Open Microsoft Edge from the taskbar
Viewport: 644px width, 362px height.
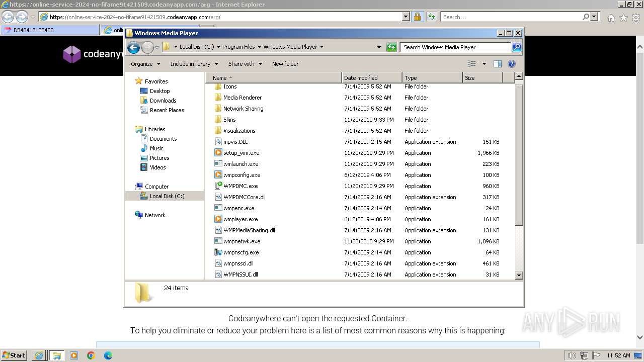[x=108, y=355]
